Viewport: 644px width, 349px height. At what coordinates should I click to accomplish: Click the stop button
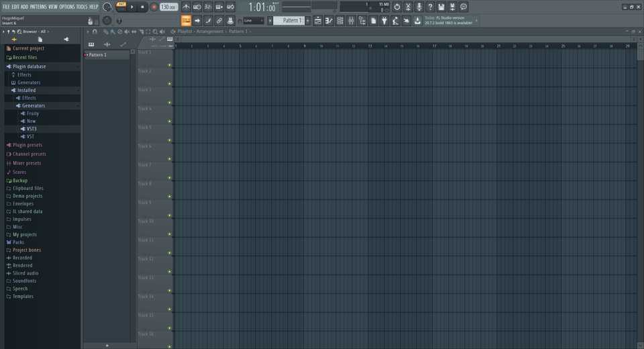(x=142, y=7)
